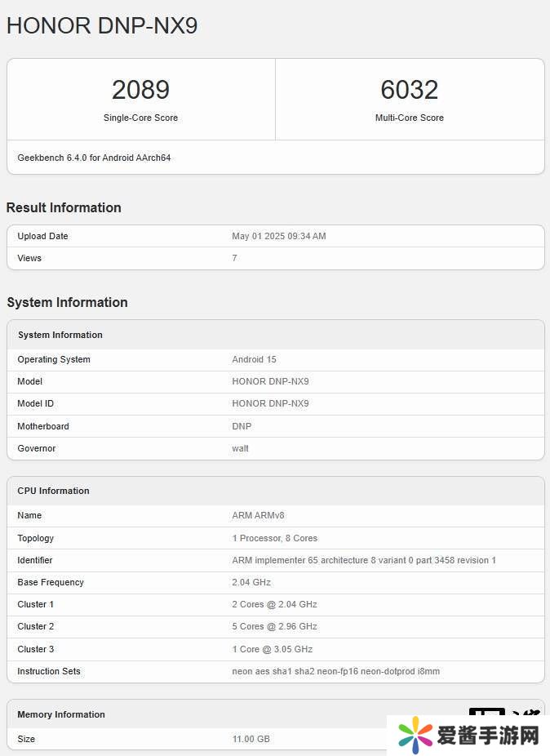Click the Cluster 3 frequency value
550x756 pixels.
[273, 649]
